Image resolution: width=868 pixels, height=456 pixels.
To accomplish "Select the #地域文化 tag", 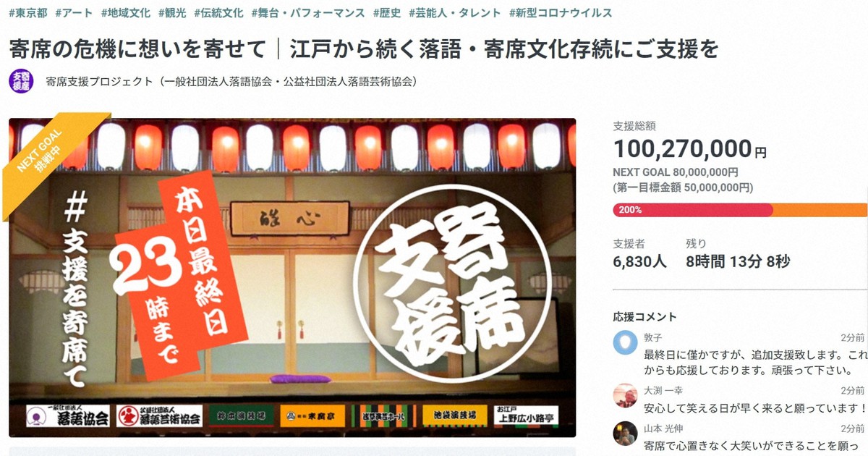I will coord(125,13).
